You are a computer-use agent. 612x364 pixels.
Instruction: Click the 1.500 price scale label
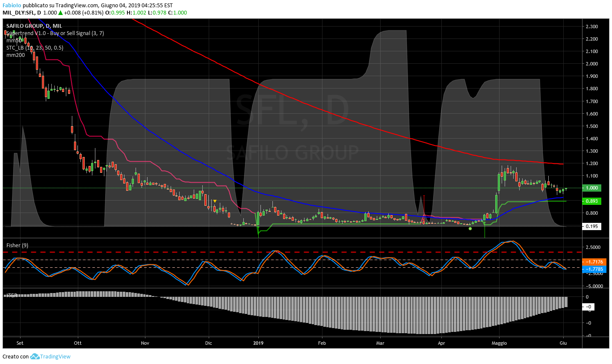click(x=592, y=126)
